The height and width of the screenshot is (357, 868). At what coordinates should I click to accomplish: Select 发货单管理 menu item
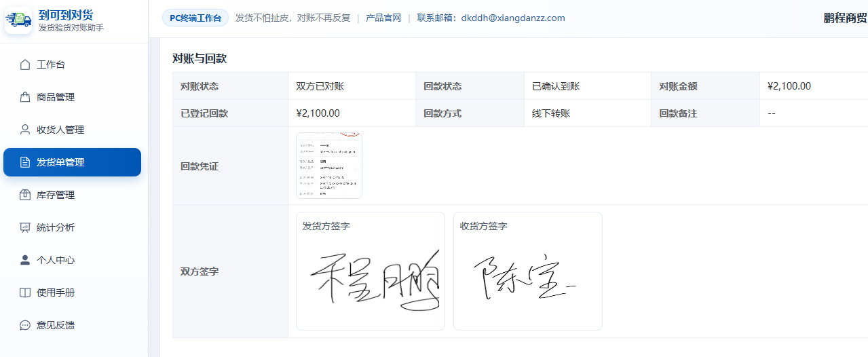pyautogui.click(x=72, y=162)
